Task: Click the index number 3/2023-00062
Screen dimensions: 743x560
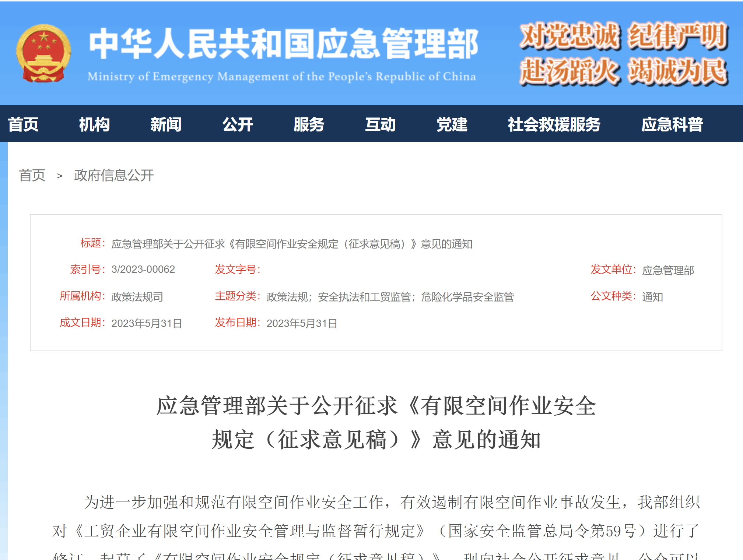Action: pos(144,270)
